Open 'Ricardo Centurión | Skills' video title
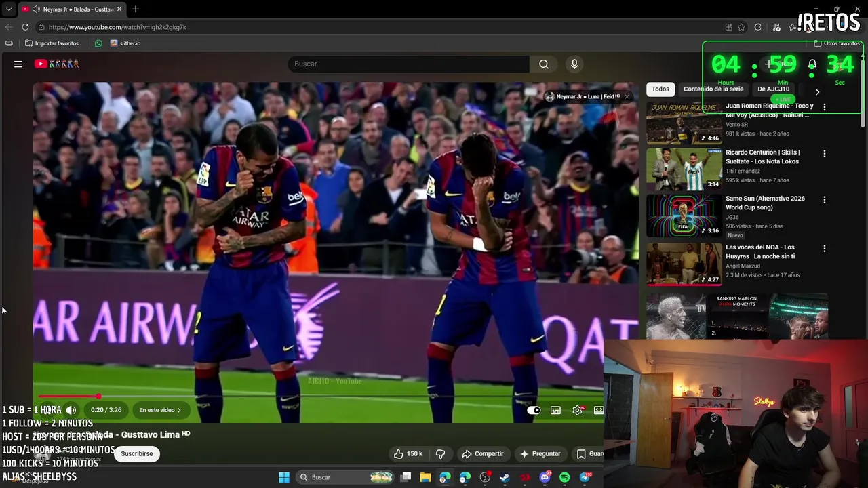The height and width of the screenshot is (488, 868). pos(763,157)
